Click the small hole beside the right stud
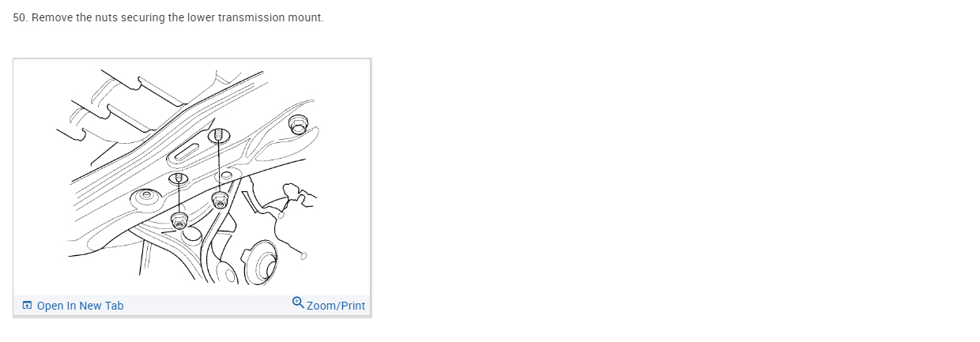Screen dimensions: 980x342 click(x=227, y=175)
